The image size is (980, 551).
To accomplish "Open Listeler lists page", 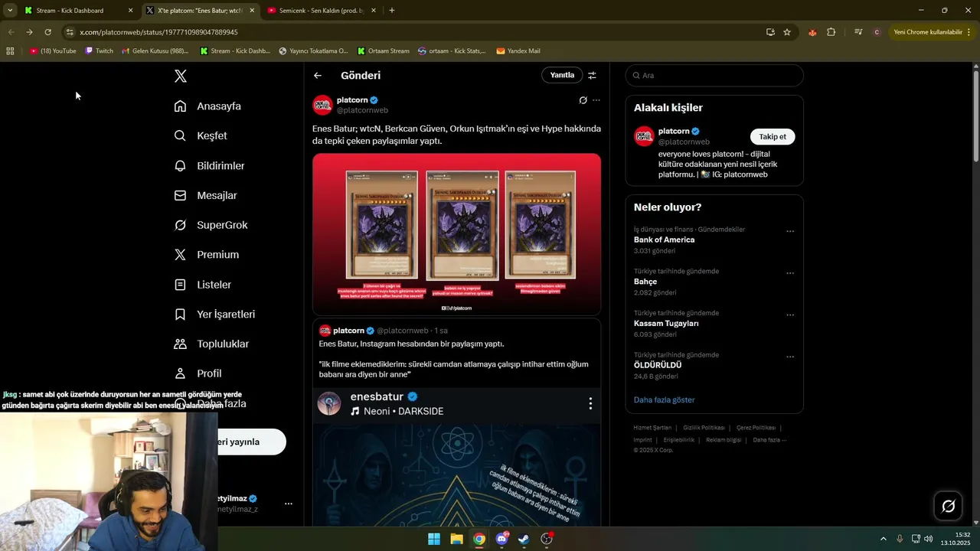I will coord(202,285).
